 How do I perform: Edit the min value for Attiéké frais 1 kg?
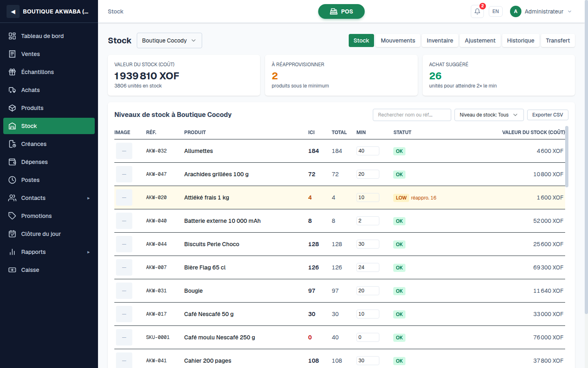367,197
